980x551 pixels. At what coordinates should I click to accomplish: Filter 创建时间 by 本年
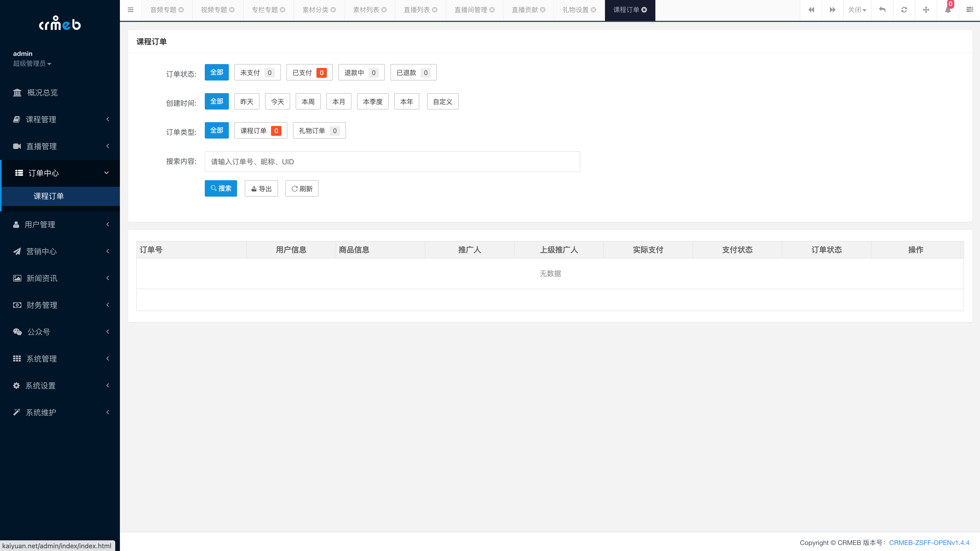[407, 101]
